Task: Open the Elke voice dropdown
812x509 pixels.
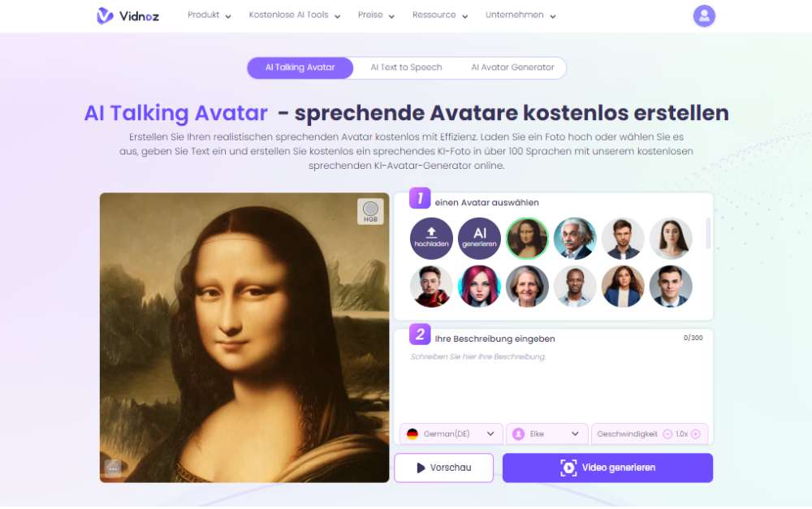Action: [x=546, y=434]
